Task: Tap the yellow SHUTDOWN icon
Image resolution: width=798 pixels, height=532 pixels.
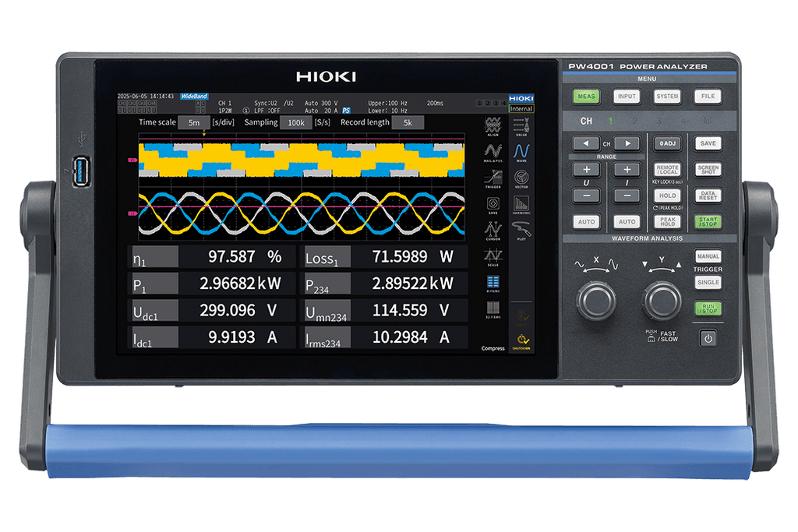Action: [521, 342]
